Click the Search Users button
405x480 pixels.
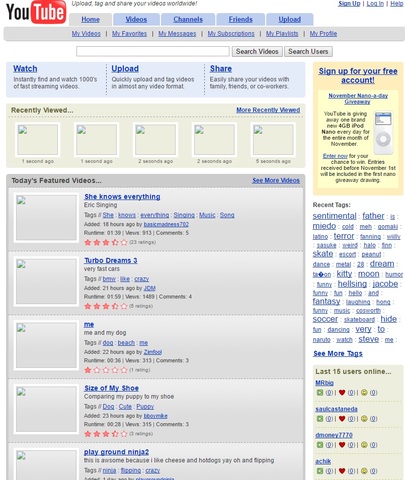pyautogui.click(x=308, y=51)
